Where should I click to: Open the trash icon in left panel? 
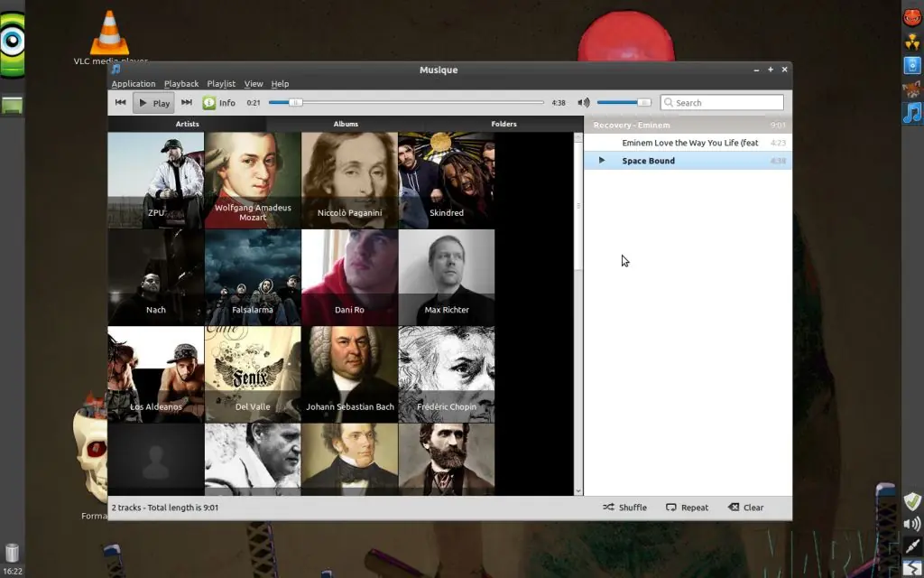[x=13, y=553]
